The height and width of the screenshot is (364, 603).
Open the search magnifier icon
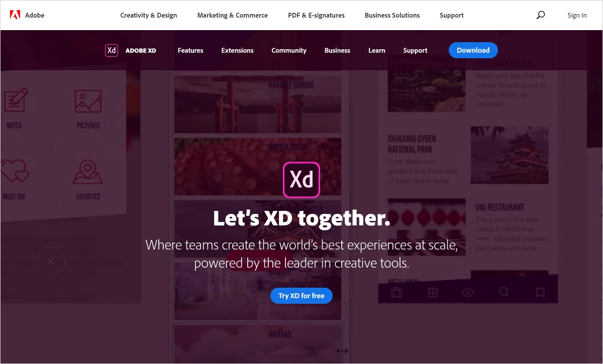tap(541, 15)
